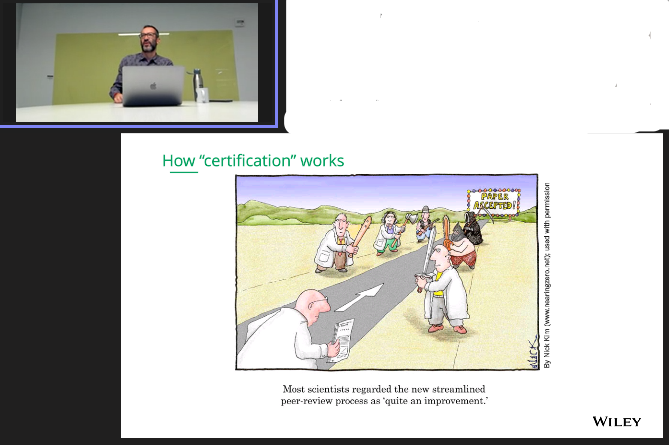Click the slide title "How "certification" works"
This screenshot has height=445, width=669.
coord(253,161)
